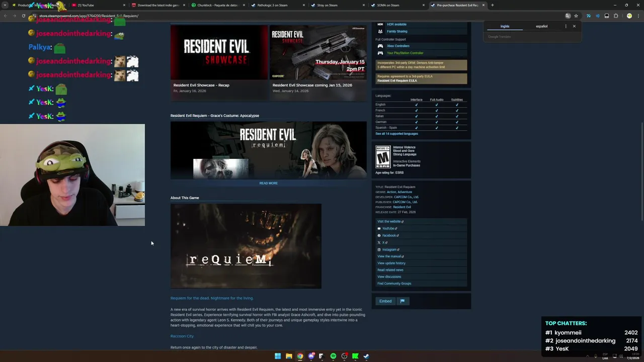Close the Google Translate popup

click(x=574, y=26)
